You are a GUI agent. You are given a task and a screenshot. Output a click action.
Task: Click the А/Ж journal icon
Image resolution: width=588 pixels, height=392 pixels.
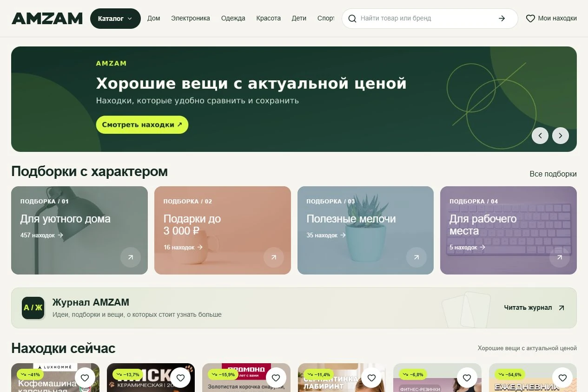click(33, 308)
